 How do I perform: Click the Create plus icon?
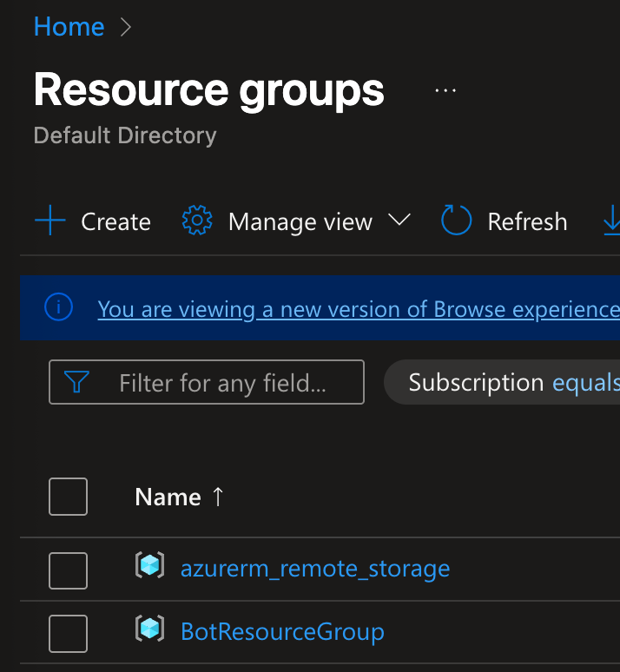[50, 221]
